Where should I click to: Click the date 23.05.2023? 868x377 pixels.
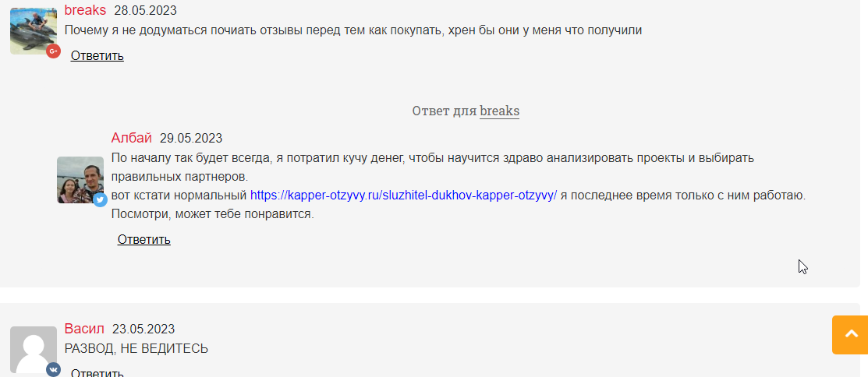(143, 329)
